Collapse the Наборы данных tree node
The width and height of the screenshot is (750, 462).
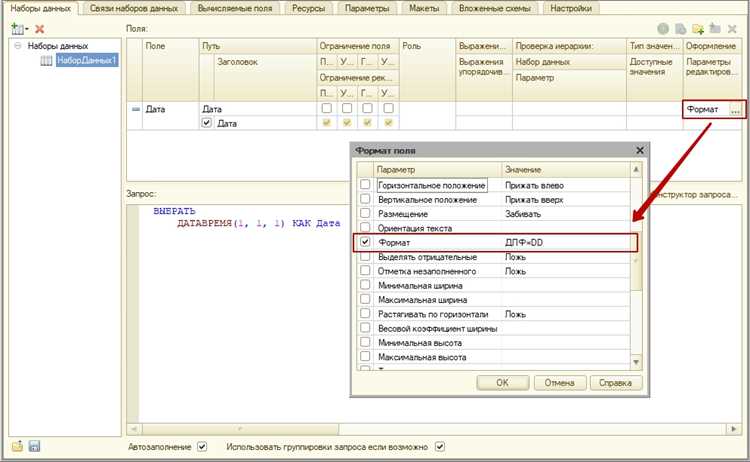click(x=18, y=46)
